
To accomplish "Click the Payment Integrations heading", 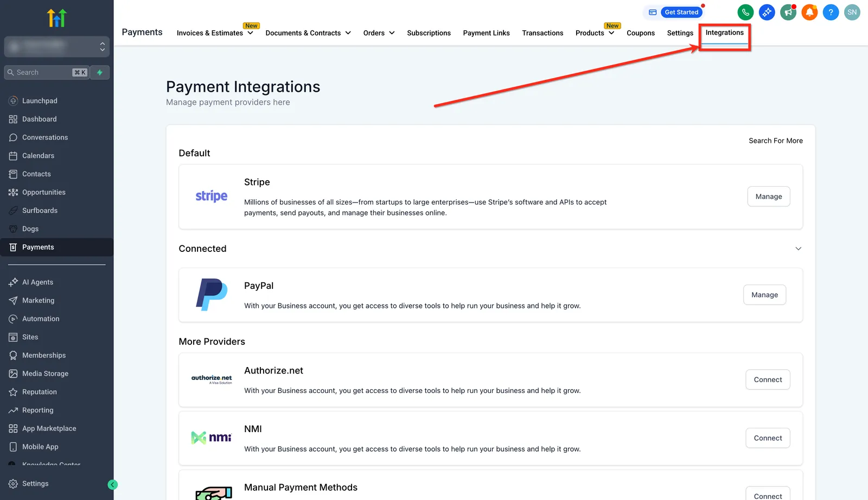I will pos(243,87).
